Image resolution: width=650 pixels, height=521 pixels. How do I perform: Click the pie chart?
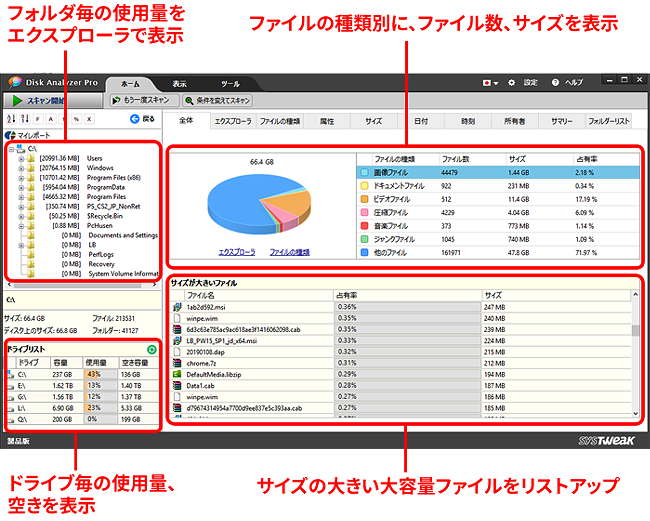[259, 203]
